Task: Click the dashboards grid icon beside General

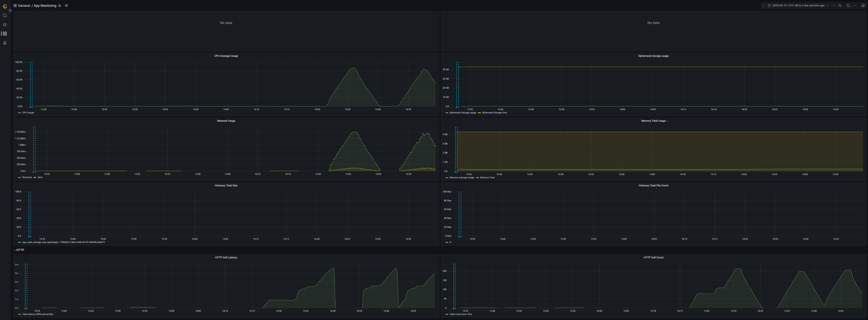Action: [x=15, y=6]
